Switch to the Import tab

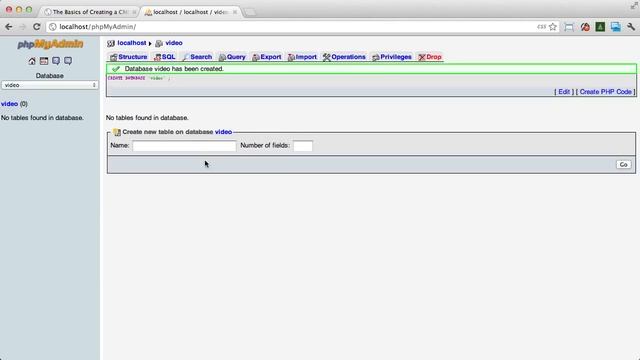[x=302, y=57]
